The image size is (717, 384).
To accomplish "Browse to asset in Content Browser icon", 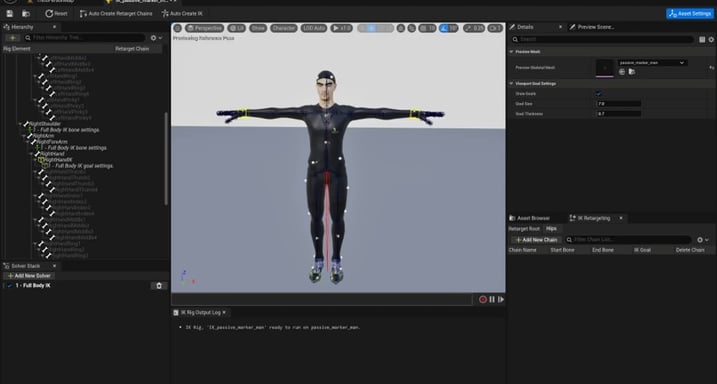I will tap(26, 14).
